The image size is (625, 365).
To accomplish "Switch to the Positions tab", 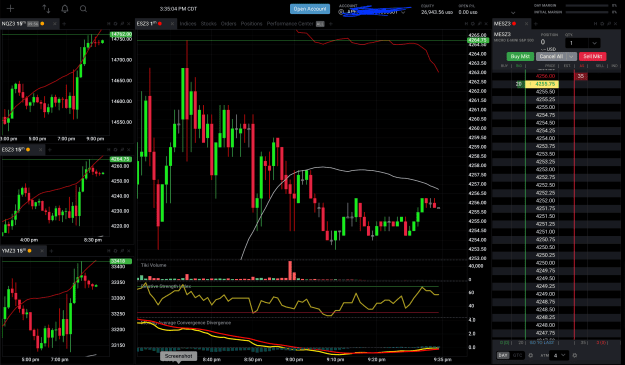I will pyautogui.click(x=252, y=24).
